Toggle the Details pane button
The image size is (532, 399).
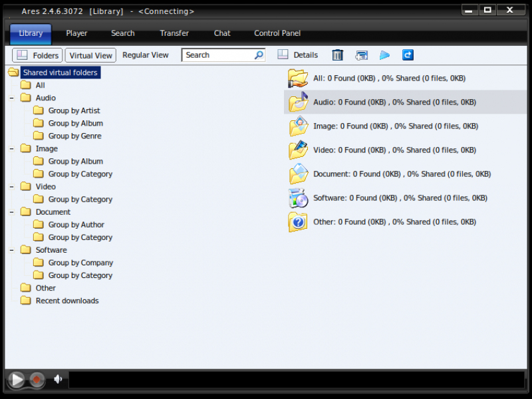coord(297,55)
